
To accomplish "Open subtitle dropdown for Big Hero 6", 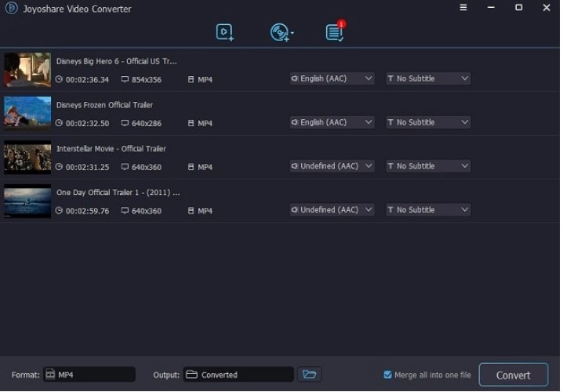I will pyautogui.click(x=428, y=78).
